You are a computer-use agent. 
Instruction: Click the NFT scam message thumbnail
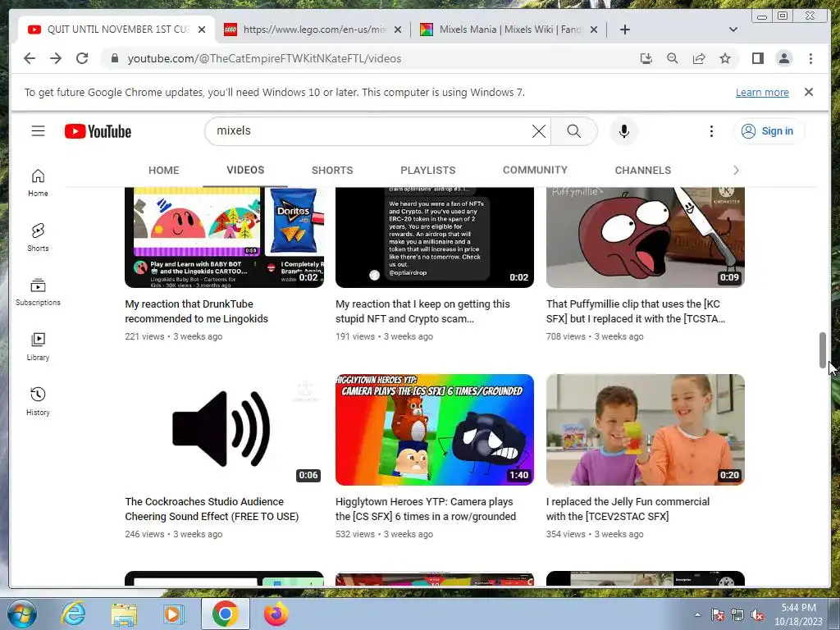tap(435, 237)
